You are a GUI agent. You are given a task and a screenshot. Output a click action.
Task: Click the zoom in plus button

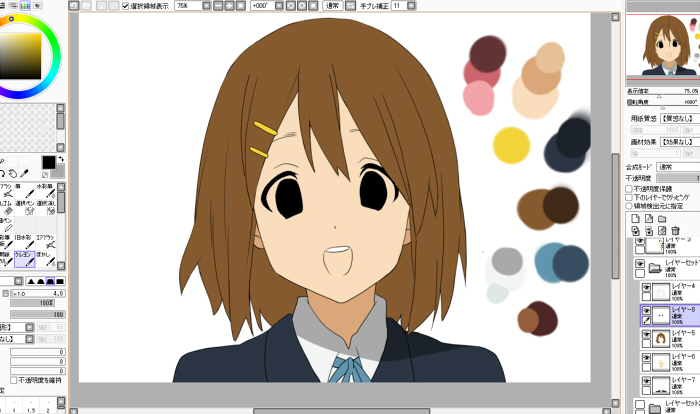tap(229, 6)
